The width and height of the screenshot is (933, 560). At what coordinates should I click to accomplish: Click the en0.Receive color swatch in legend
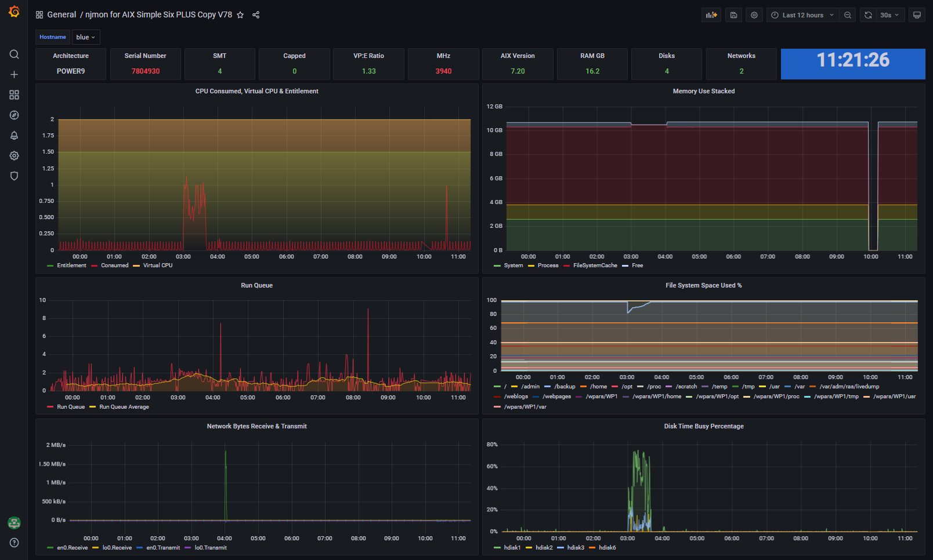[x=50, y=548]
